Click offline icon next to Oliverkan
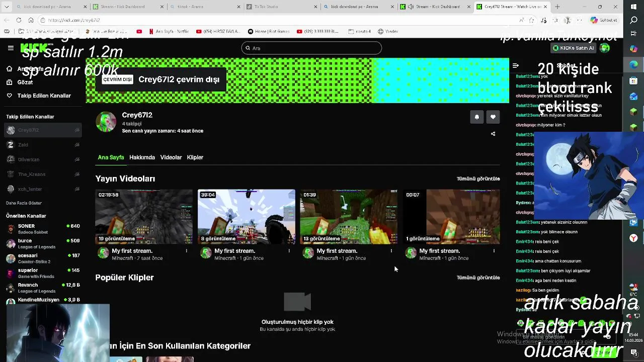644x362 pixels. pos(77,159)
